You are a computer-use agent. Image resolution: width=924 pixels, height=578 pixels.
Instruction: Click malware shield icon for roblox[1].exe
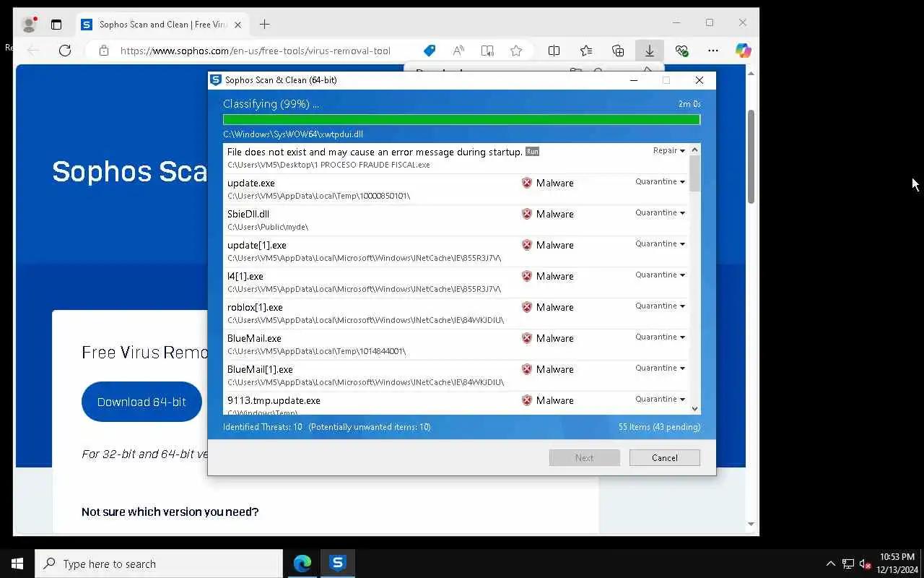coord(527,307)
